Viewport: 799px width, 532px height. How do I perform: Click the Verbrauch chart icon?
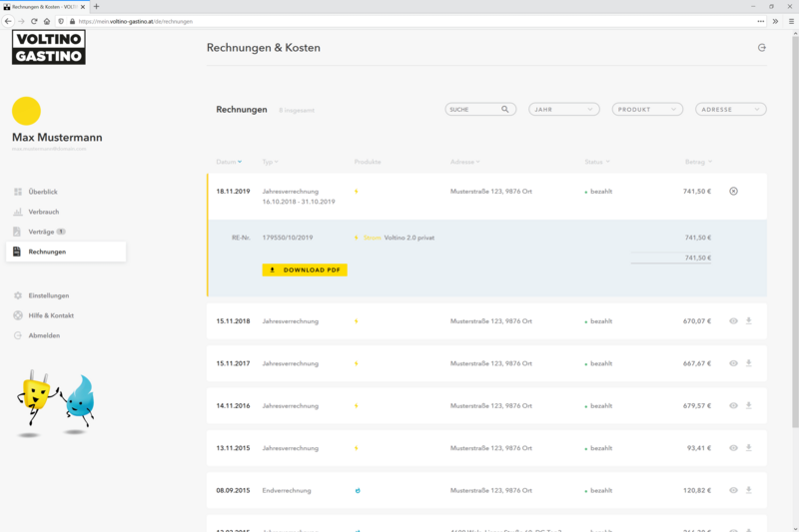pos(18,212)
